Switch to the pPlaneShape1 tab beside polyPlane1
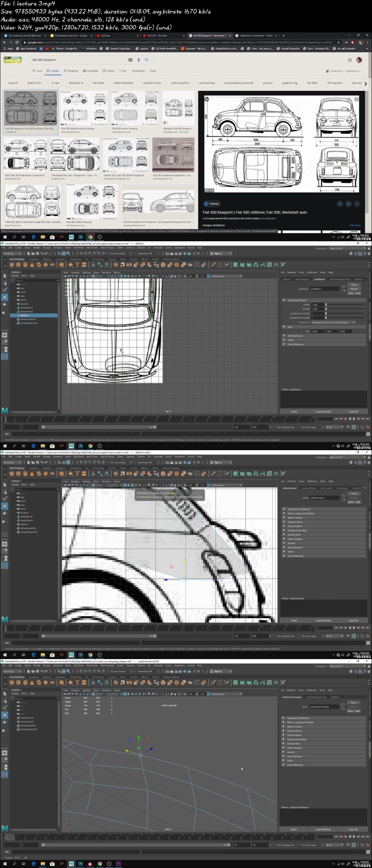 click(302, 279)
